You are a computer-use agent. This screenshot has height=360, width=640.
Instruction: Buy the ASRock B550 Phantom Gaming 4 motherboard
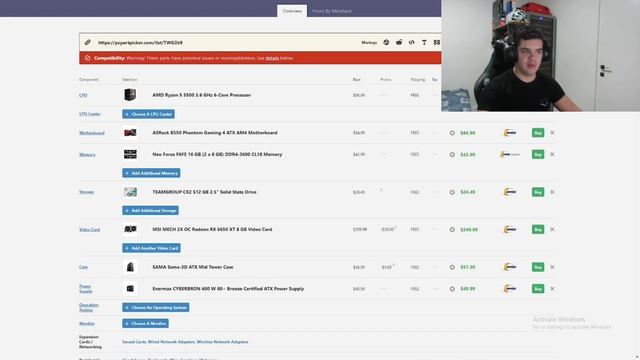(x=538, y=133)
